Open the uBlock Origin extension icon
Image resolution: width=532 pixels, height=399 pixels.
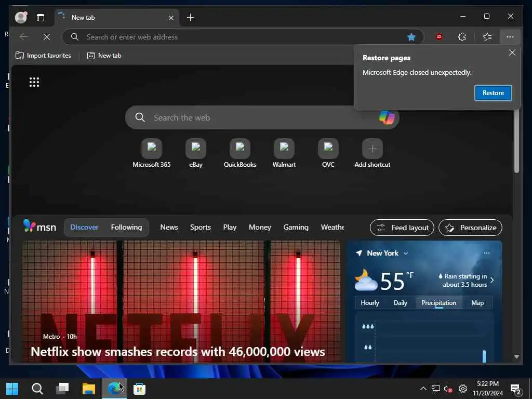pyautogui.click(x=438, y=37)
